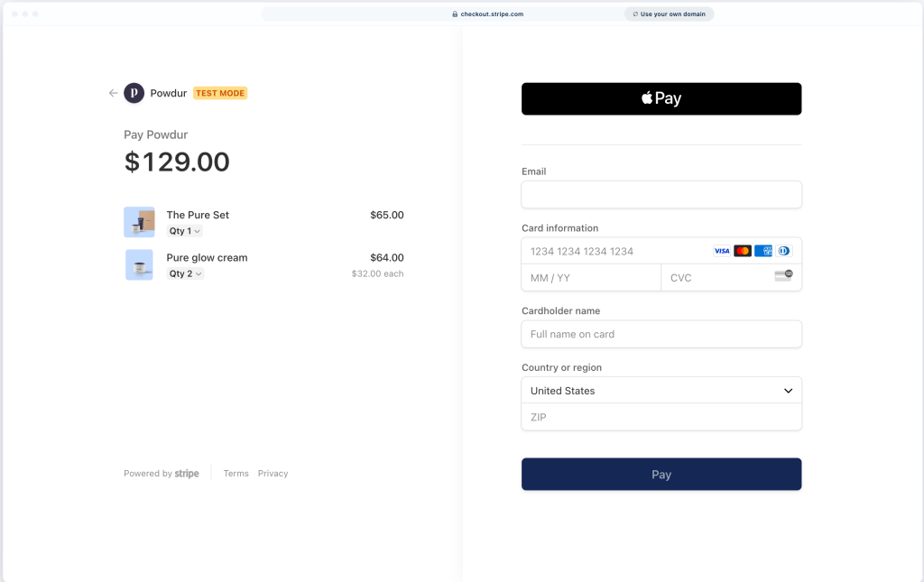Select the American Express icon

click(762, 250)
